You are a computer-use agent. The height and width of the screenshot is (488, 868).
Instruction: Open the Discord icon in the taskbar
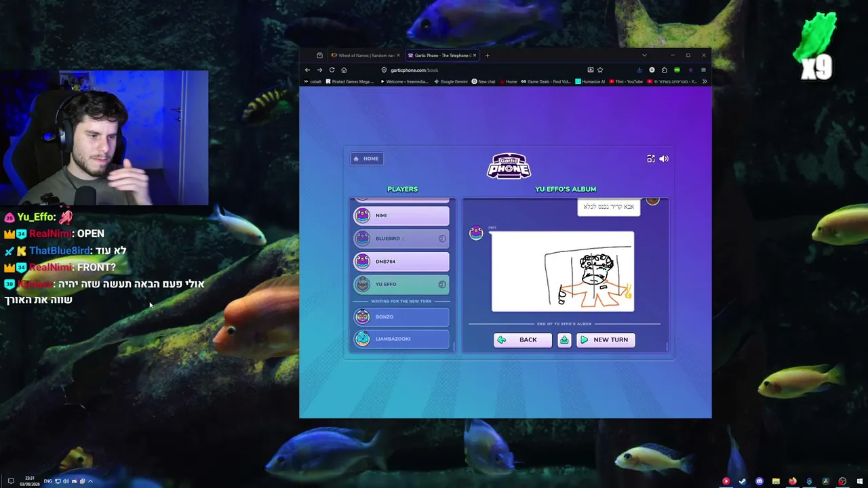759,481
